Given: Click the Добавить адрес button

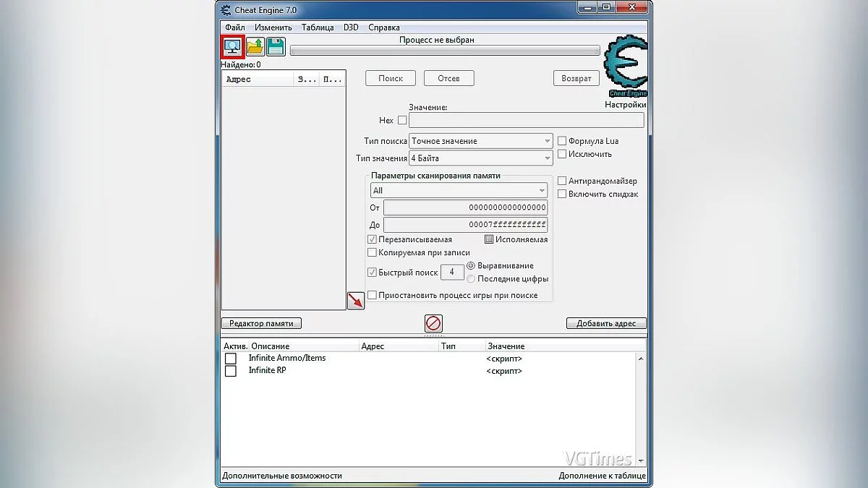Looking at the screenshot, I should 605,323.
